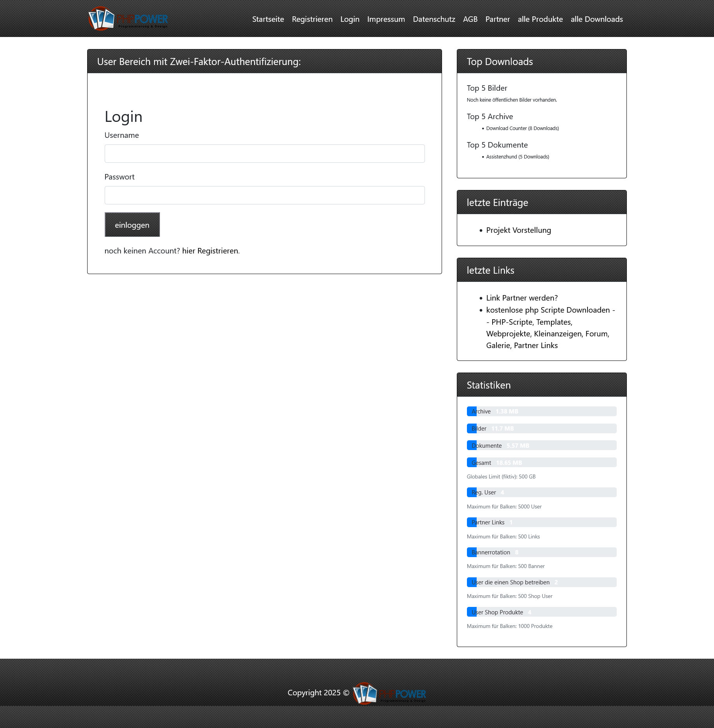Click inside the Username input field
Image resolution: width=714 pixels, height=728 pixels.
pos(264,153)
